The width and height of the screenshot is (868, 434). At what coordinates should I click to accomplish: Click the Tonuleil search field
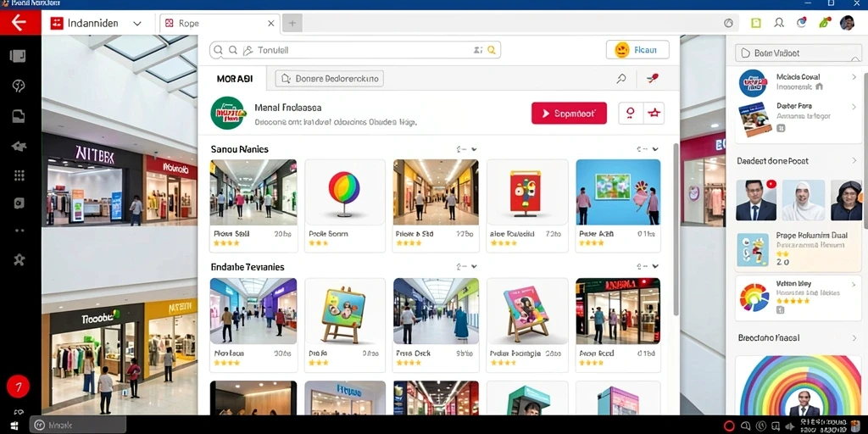354,50
